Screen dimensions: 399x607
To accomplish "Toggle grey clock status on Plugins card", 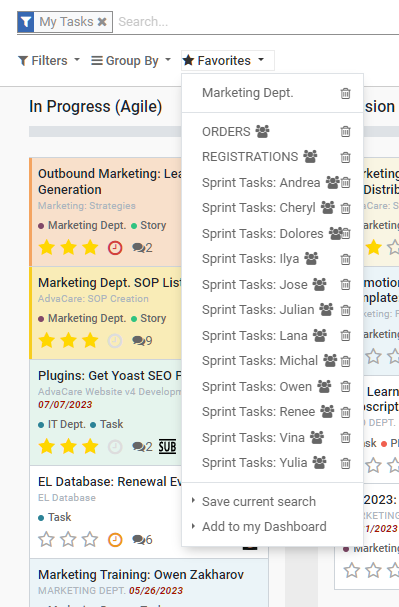I will (x=115, y=447).
